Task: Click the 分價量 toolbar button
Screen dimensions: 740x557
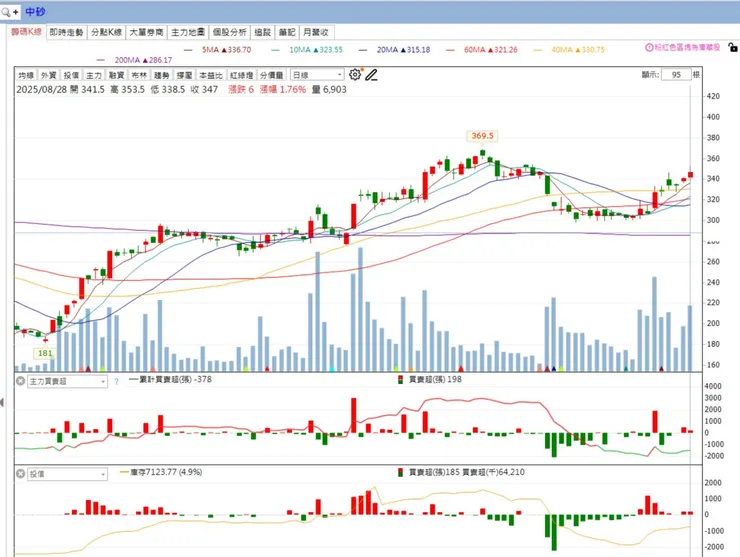Action: (272, 75)
